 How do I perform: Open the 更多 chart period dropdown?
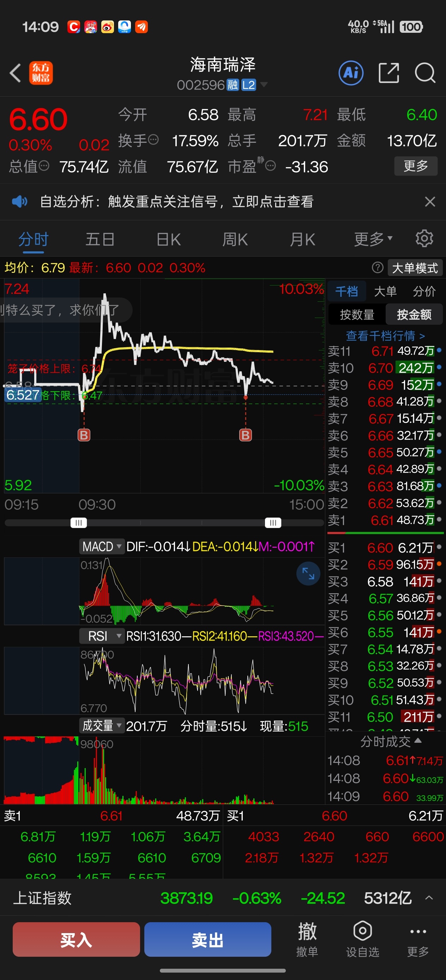tap(373, 239)
